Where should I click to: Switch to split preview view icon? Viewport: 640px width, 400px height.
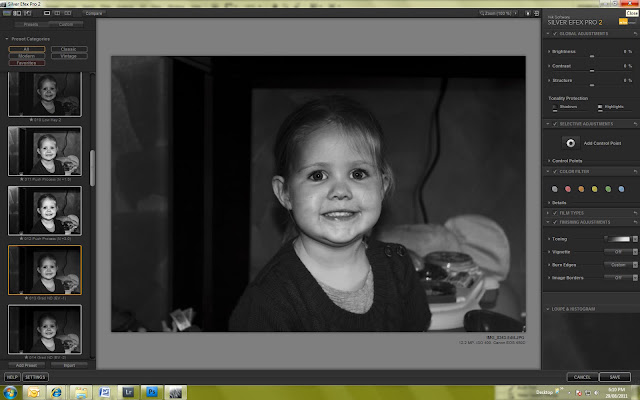[57, 13]
